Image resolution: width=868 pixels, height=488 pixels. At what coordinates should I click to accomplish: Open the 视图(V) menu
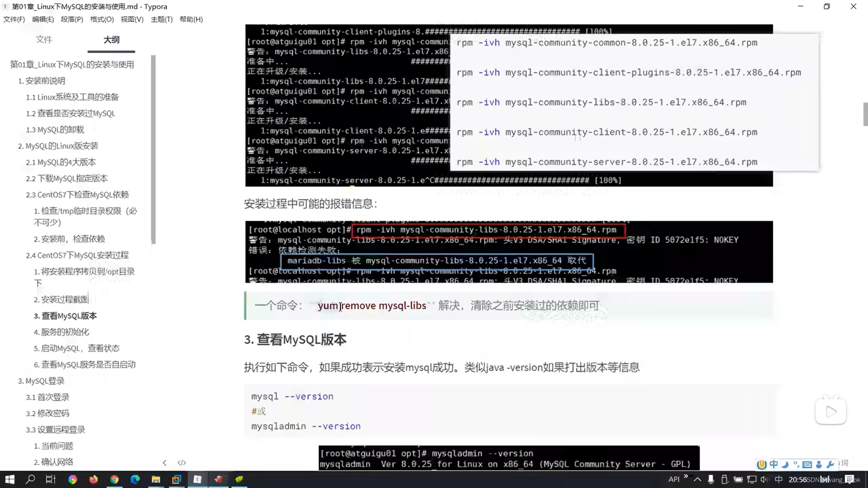point(132,19)
